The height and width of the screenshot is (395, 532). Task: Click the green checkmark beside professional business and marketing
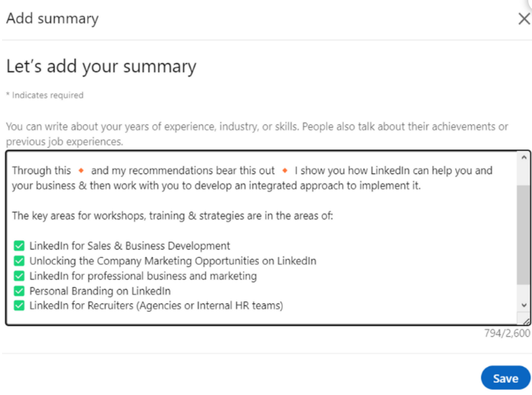[x=19, y=276]
